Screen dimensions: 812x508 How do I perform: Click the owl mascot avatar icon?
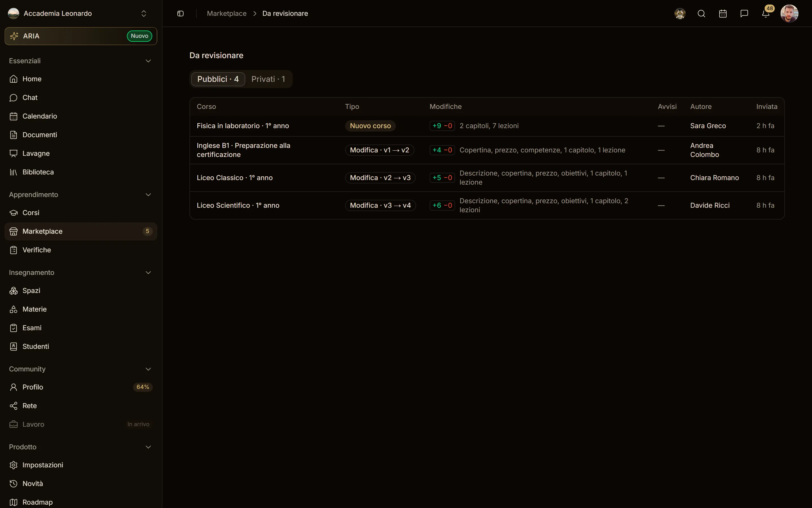[x=680, y=14]
